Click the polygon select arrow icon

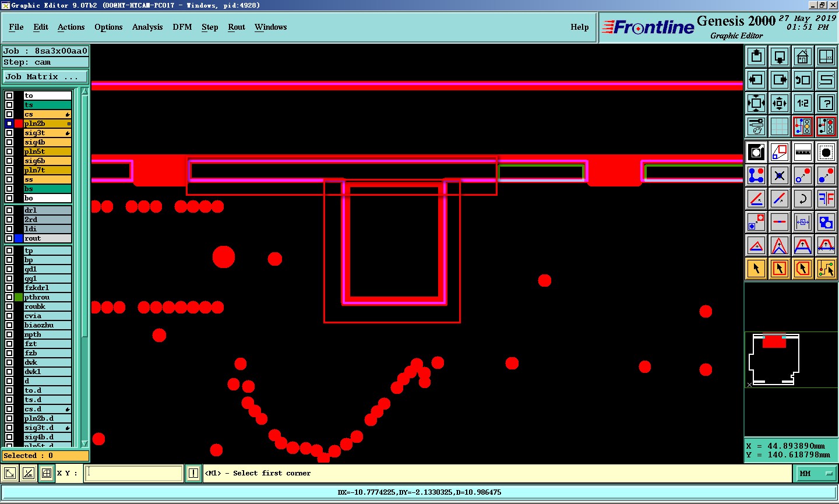[x=802, y=269]
